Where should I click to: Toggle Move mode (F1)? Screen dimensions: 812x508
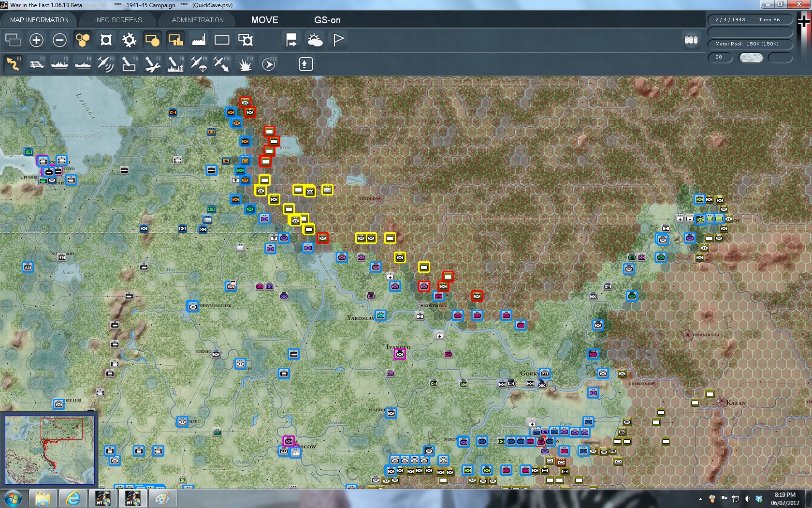[x=13, y=64]
